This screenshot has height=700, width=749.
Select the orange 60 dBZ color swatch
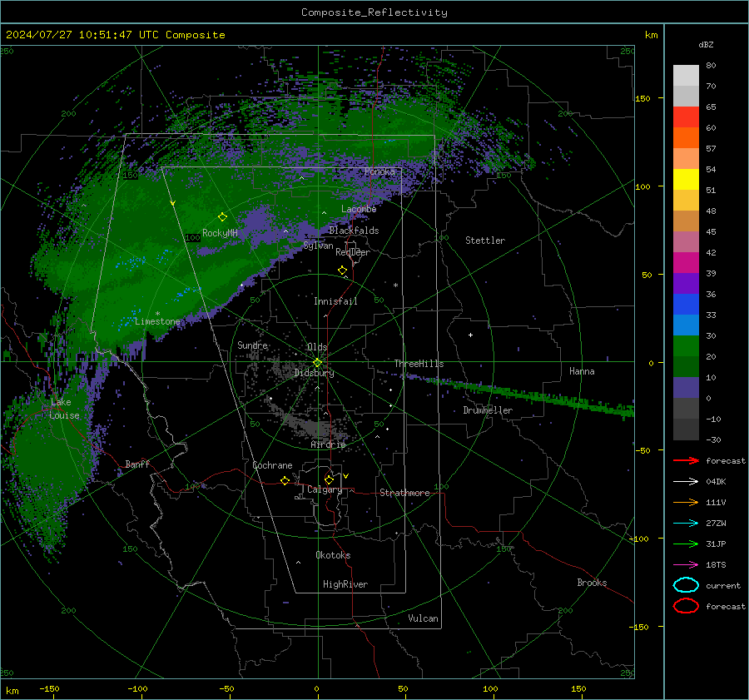tap(686, 138)
